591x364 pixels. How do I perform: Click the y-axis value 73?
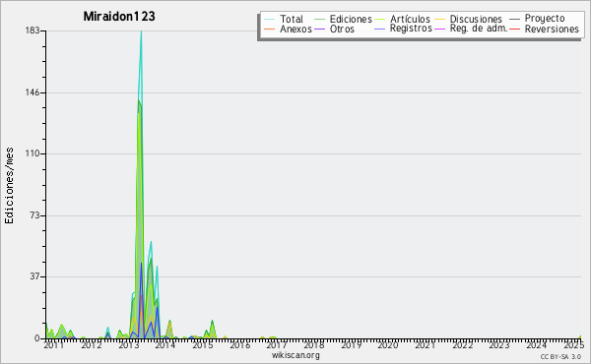coord(34,215)
